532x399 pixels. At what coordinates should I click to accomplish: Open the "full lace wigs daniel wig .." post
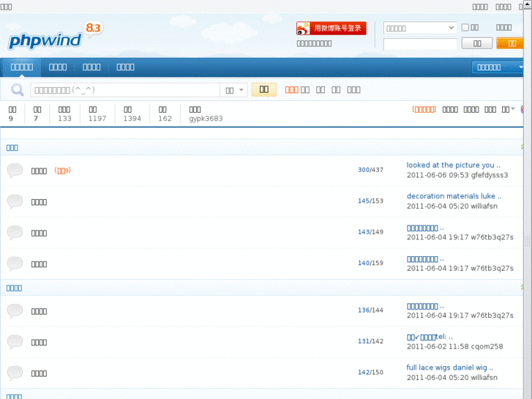point(450,368)
